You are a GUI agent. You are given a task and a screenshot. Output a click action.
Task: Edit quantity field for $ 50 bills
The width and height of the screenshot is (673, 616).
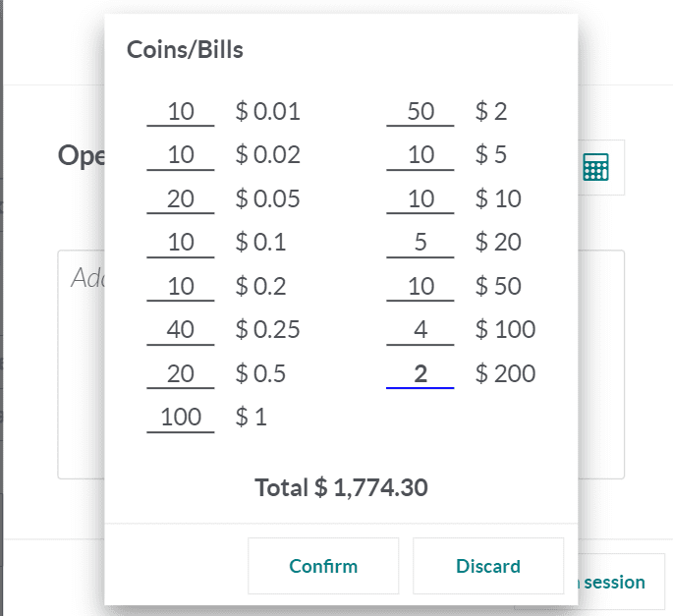click(x=421, y=287)
